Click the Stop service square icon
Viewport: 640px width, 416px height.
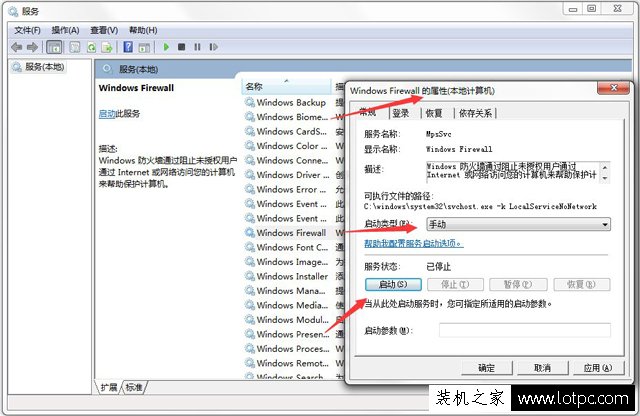click(182, 47)
